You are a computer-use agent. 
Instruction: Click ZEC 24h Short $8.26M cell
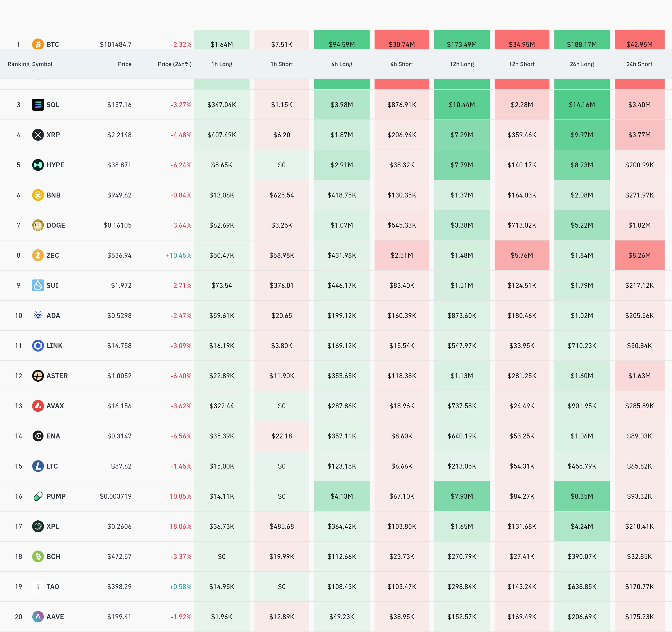tap(639, 255)
